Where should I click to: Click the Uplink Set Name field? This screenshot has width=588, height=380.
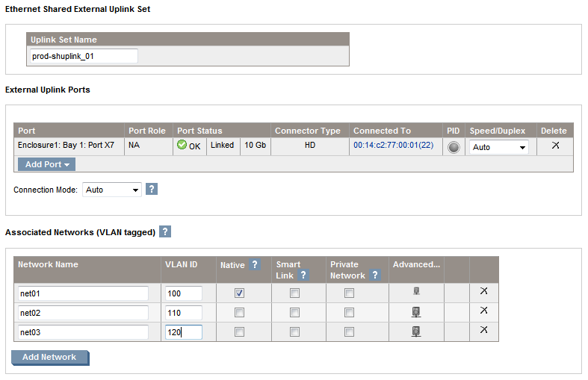pyautogui.click(x=84, y=56)
